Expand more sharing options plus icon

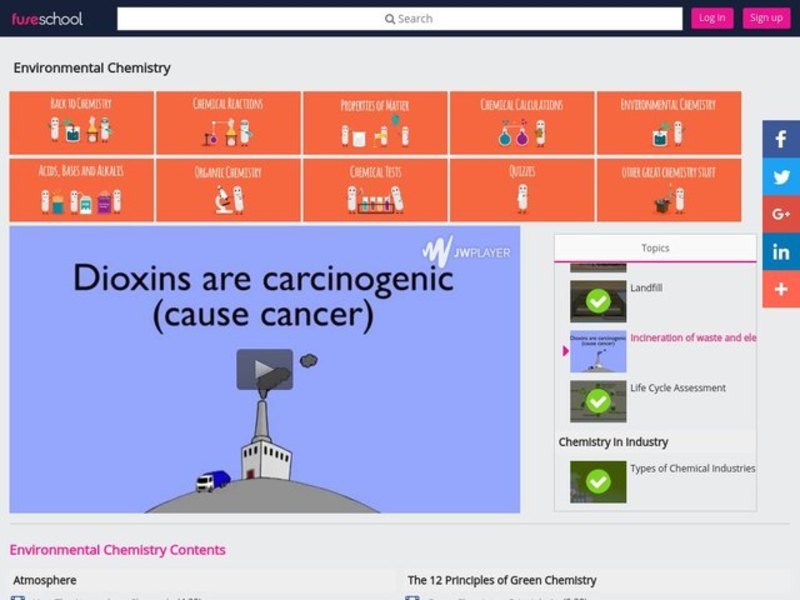[x=781, y=289]
